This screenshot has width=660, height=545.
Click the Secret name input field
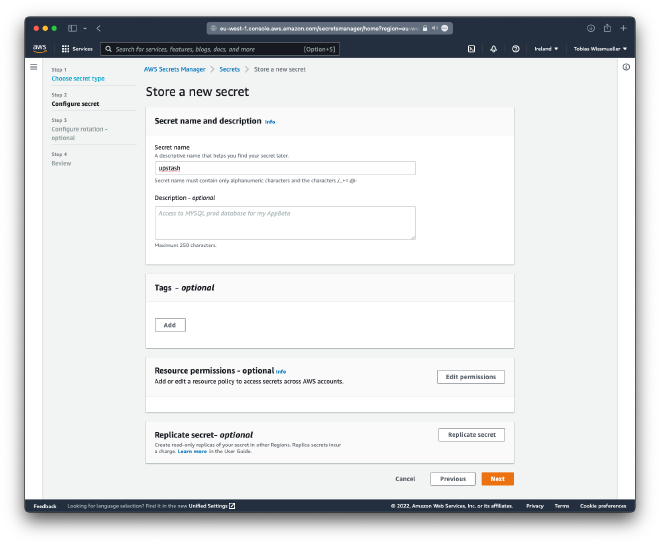click(285, 168)
